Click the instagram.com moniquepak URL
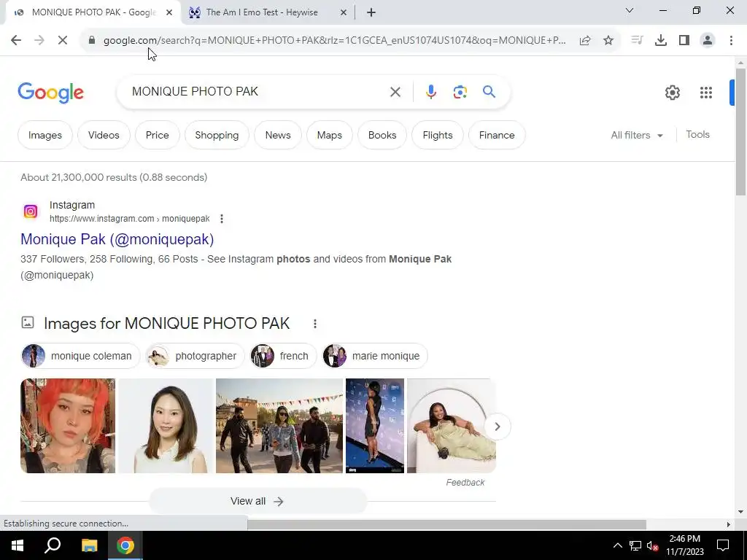Screen dimensions: 747x560 click(x=130, y=219)
